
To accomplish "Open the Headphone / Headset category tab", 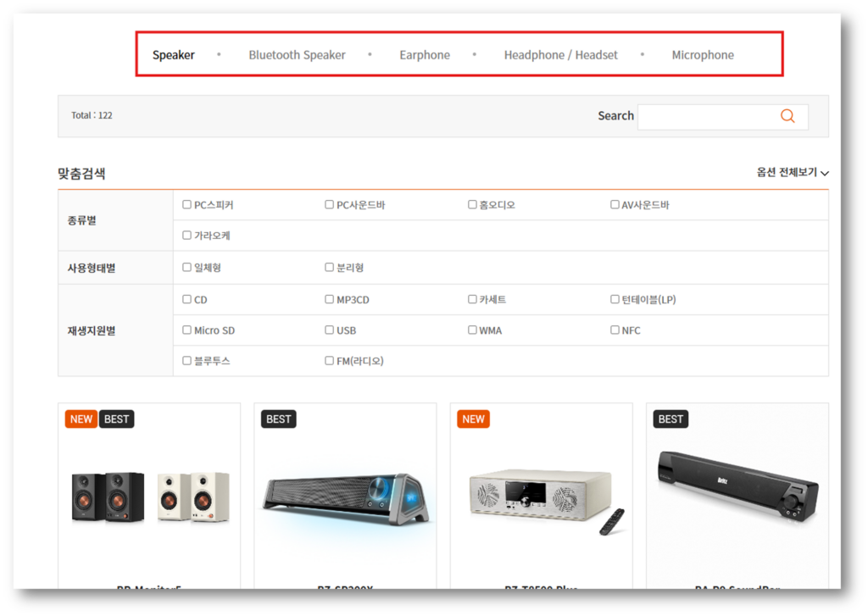I will [560, 55].
